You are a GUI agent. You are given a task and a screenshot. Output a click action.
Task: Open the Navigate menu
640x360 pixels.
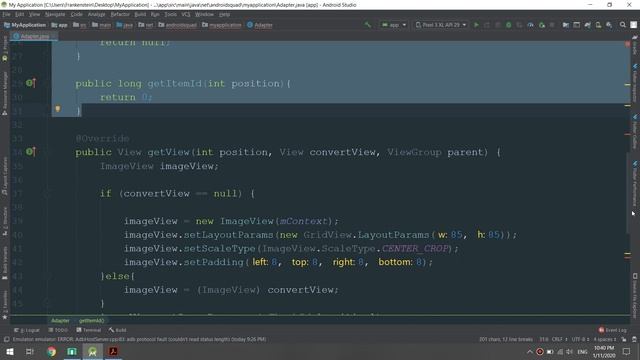55,14
